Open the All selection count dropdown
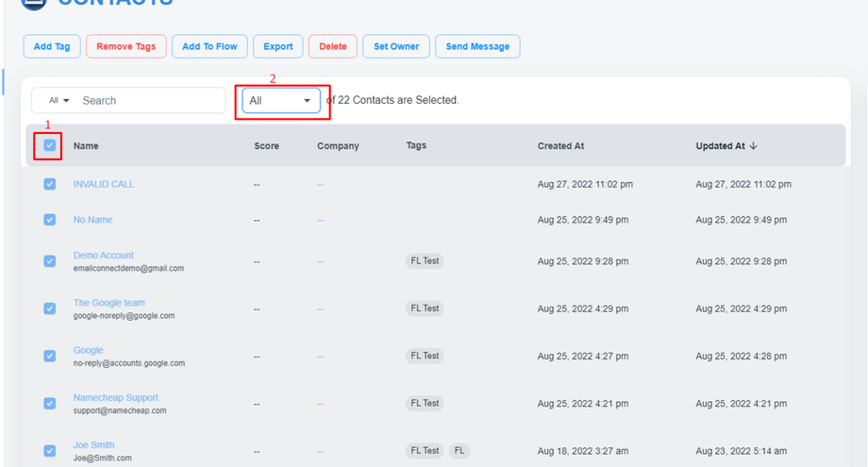The height and width of the screenshot is (467, 868). [x=281, y=100]
